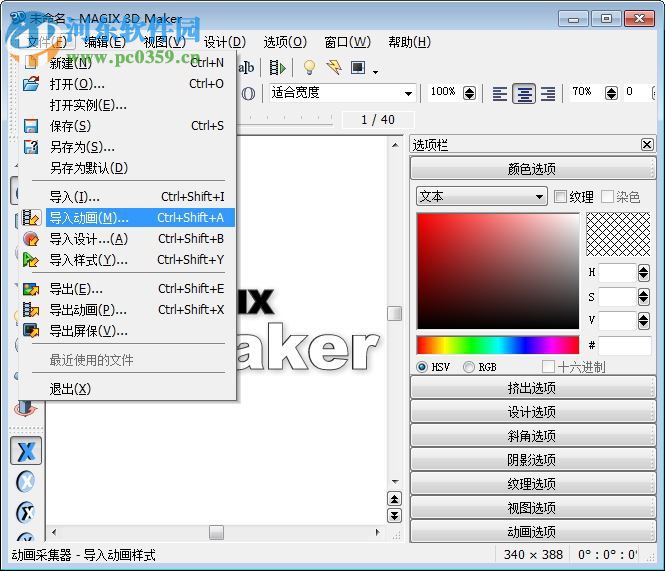Close the options bar panel

[647, 145]
